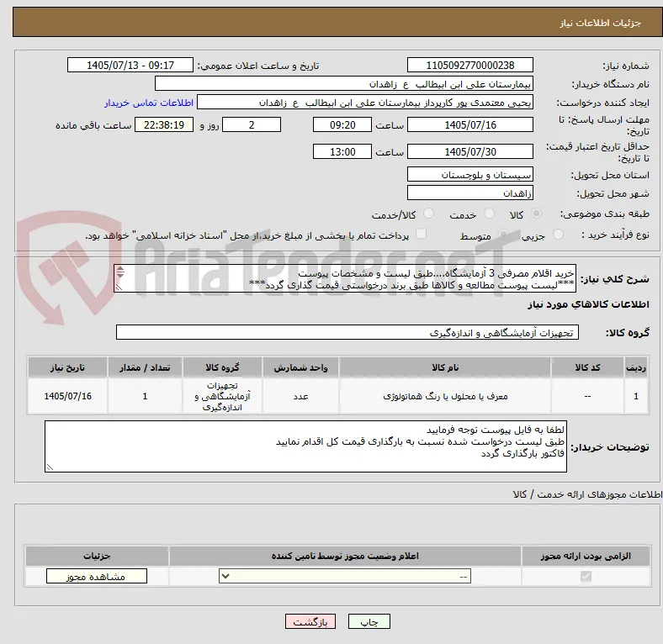Click the گروه کالا column header
663x644 pixels.
coord(222,367)
